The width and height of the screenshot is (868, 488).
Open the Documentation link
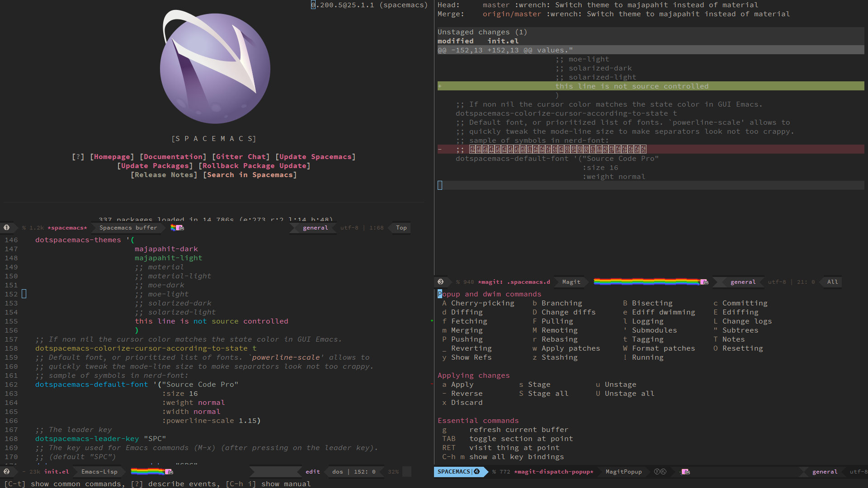pos(173,157)
